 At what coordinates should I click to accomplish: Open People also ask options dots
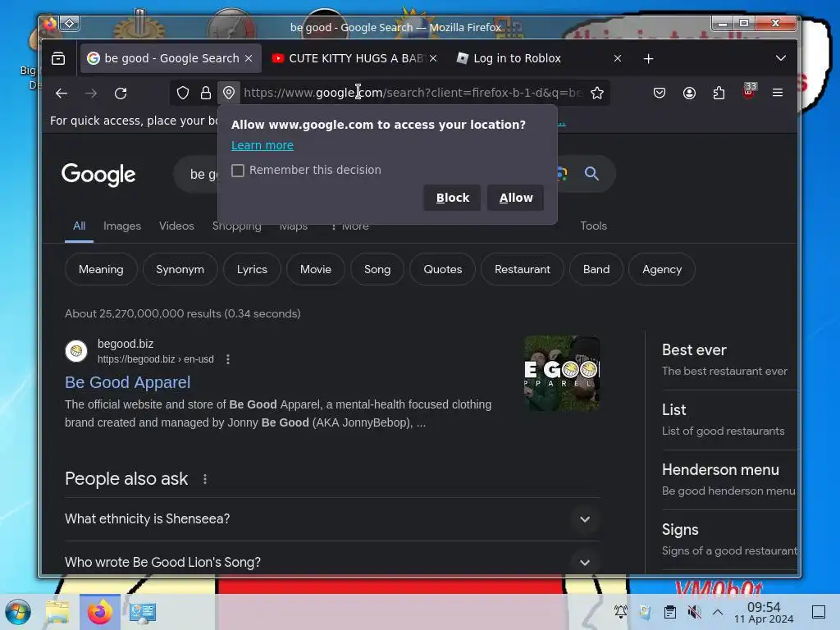point(204,479)
